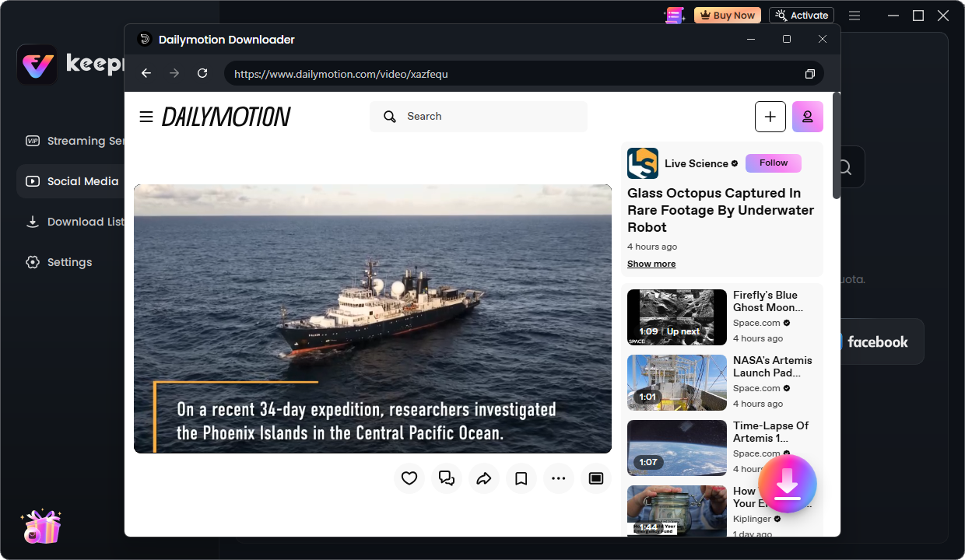Click the Dailymotion Search field
This screenshot has height=560, width=965.
point(479,117)
